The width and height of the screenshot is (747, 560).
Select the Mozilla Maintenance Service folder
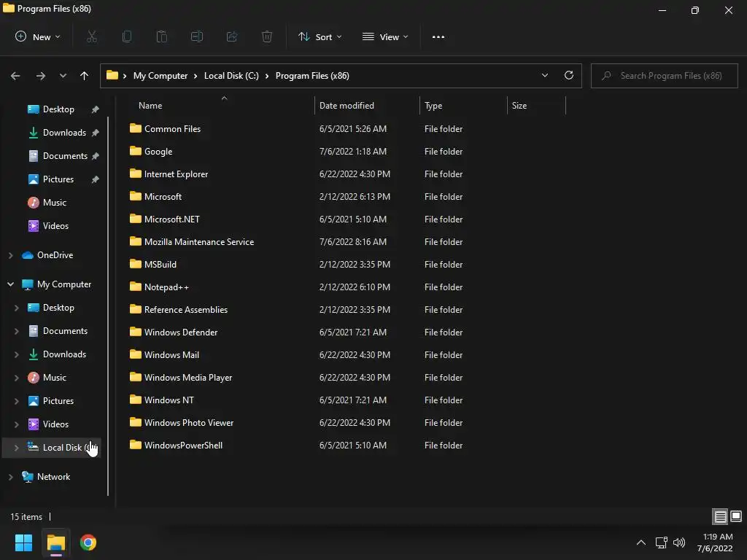pos(198,241)
